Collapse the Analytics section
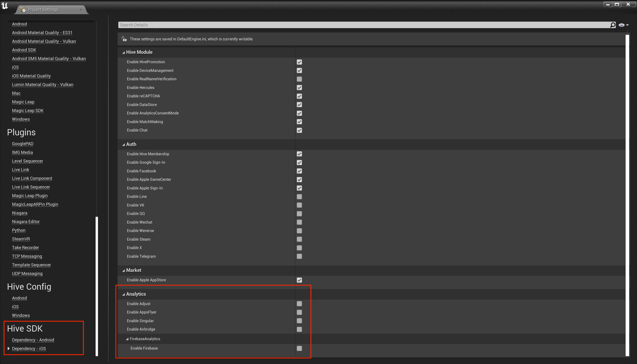 [x=124, y=294]
